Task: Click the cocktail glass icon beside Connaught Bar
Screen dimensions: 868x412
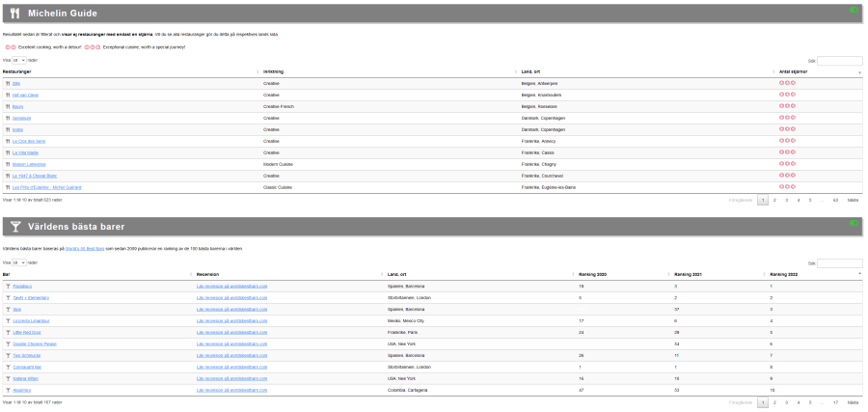Action: [7, 367]
